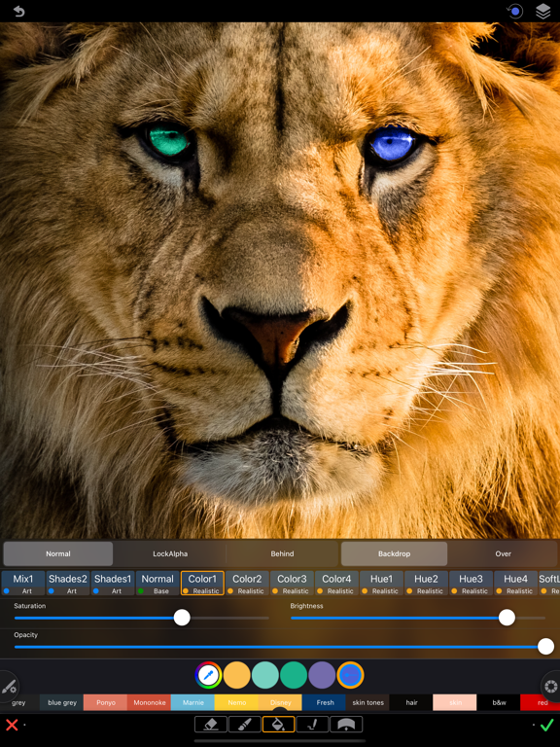Viewport: 560px width, 747px height.
Task: Pick the orange-yellow color swatch
Action: (236, 675)
